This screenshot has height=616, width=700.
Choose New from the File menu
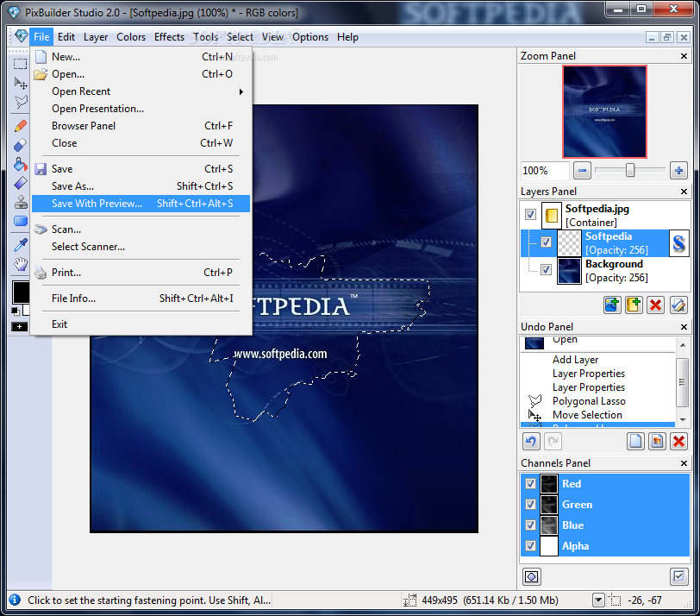(141, 57)
